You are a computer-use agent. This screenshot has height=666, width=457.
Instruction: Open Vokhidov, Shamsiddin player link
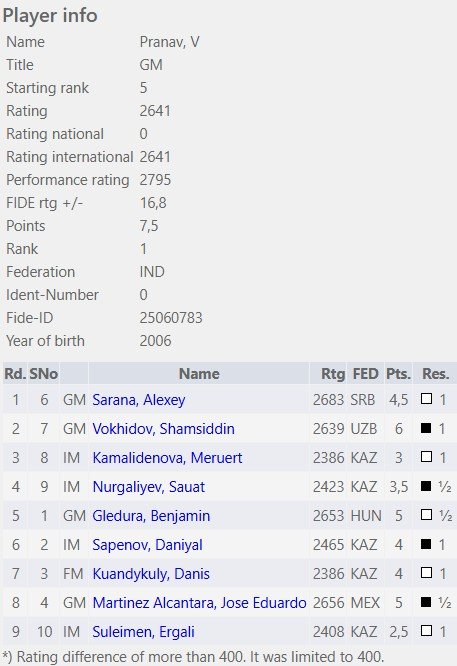pyautogui.click(x=164, y=429)
